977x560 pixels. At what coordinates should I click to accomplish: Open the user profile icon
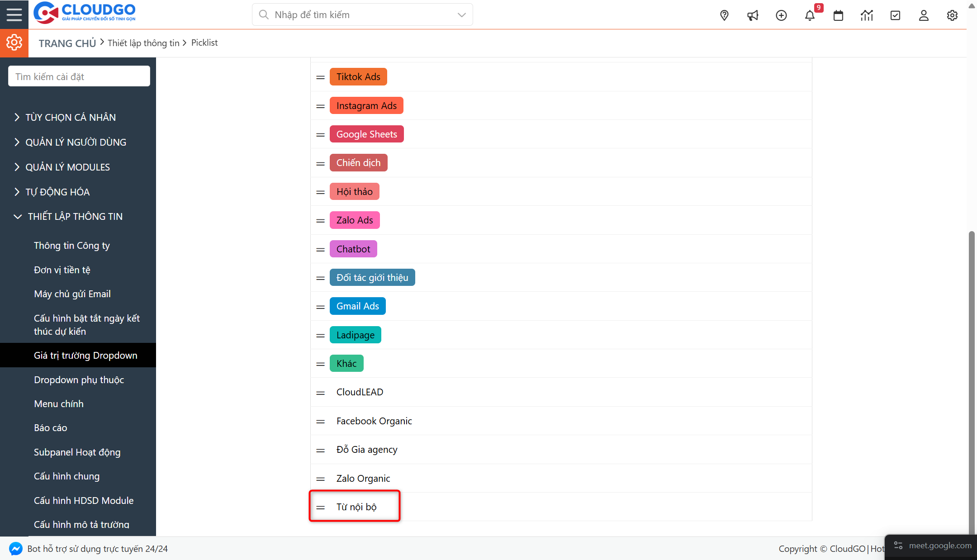click(924, 15)
